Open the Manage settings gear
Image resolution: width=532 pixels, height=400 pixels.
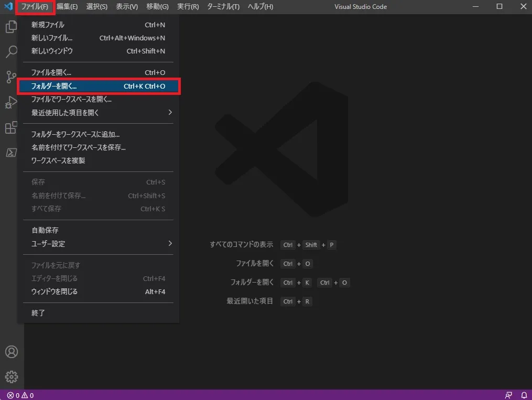click(x=12, y=376)
